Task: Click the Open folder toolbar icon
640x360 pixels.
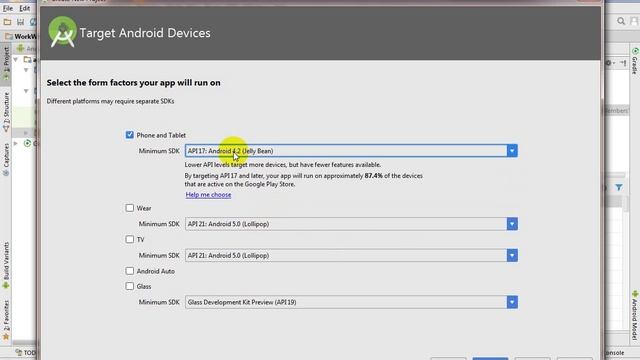Action: click(x=7, y=22)
